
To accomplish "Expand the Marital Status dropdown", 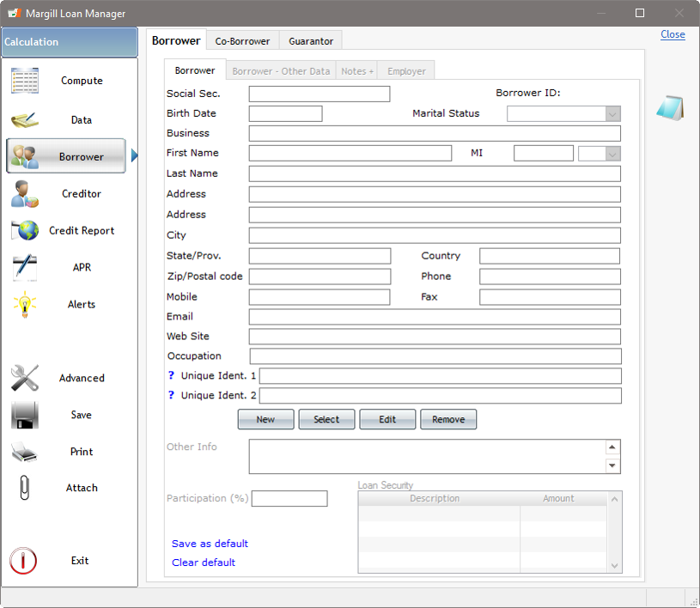I will click(612, 113).
